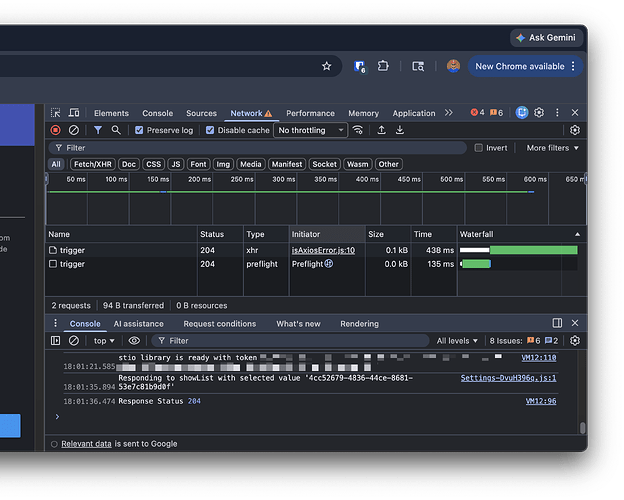Toggle the network filter funnel icon
Screen dimensions: 624x500
[98, 130]
